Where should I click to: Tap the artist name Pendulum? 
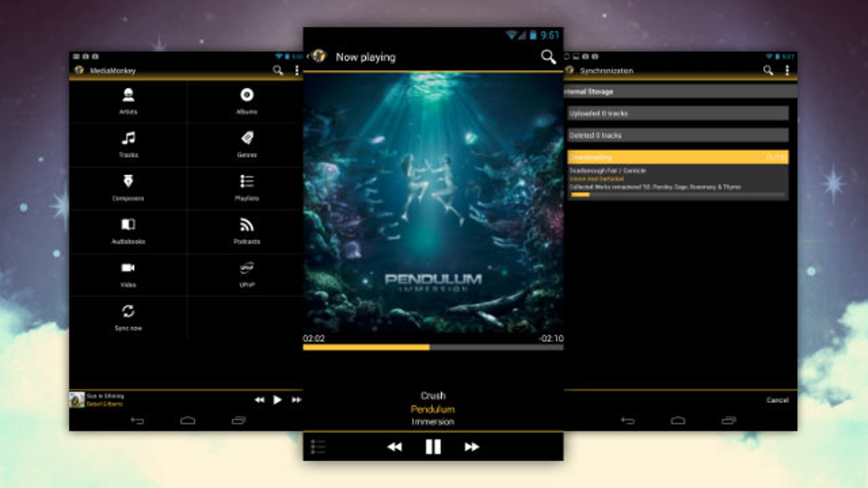(x=432, y=409)
